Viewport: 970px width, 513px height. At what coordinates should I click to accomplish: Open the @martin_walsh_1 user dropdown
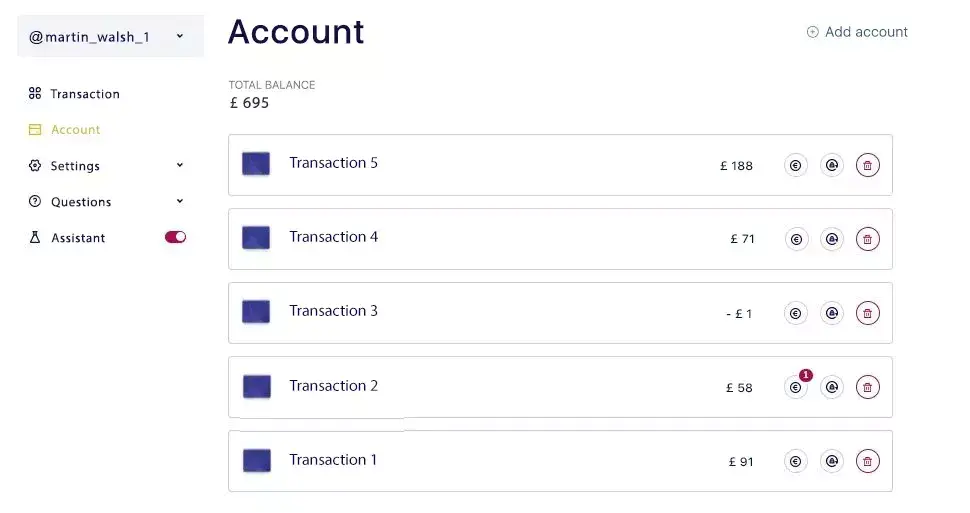pyautogui.click(x=110, y=37)
